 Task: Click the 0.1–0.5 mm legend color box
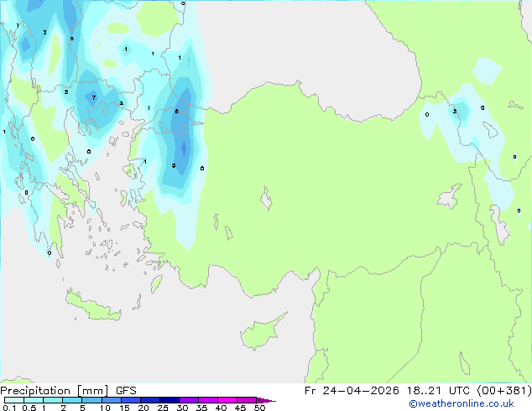tap(14, 400)
